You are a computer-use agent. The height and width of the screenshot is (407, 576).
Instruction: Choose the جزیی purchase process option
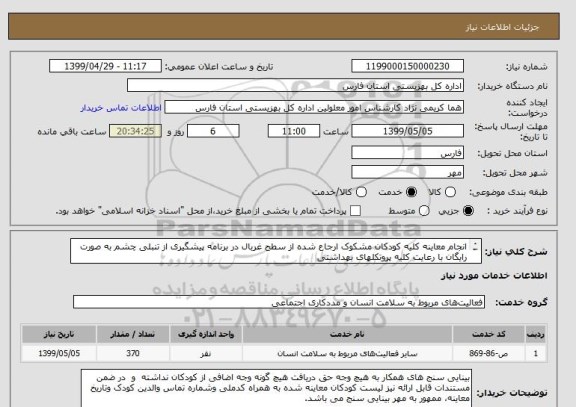coord(468,211)
